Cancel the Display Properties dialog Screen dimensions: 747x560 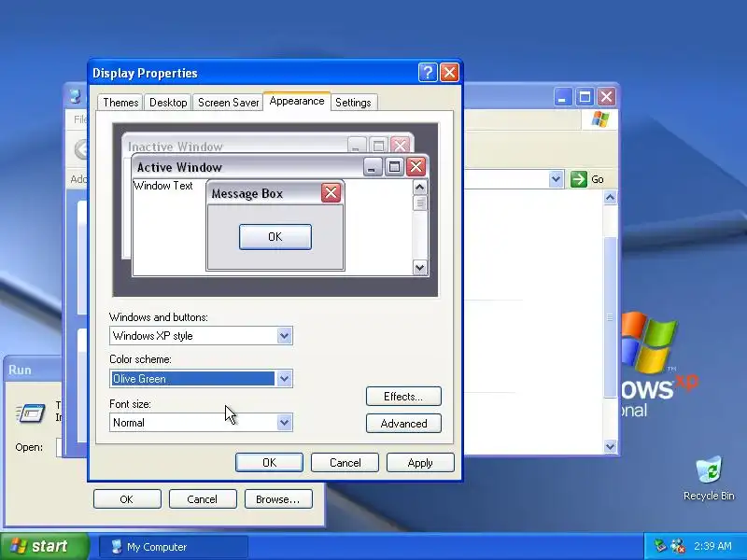click(x=345, y=462)
